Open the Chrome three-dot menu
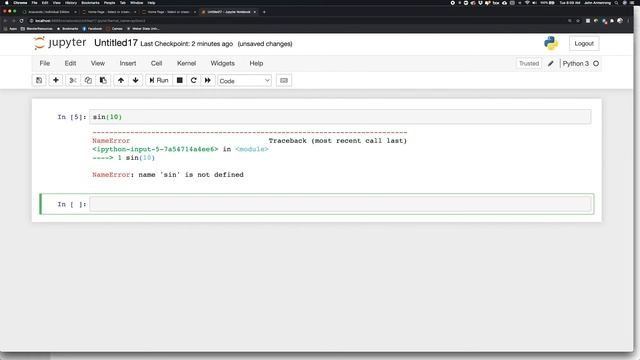The image size is (640, 360). click(629, 20)
